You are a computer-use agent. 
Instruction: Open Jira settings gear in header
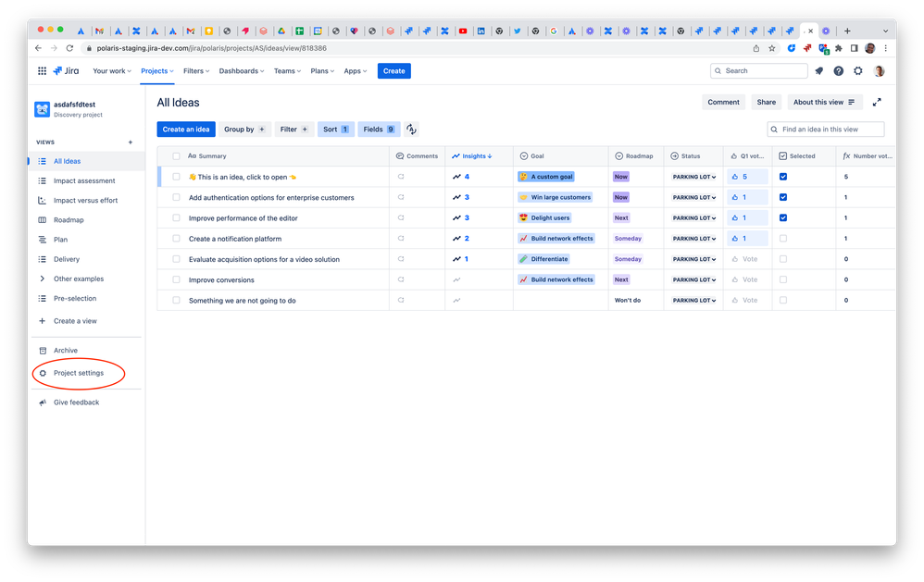pos(858,70)
